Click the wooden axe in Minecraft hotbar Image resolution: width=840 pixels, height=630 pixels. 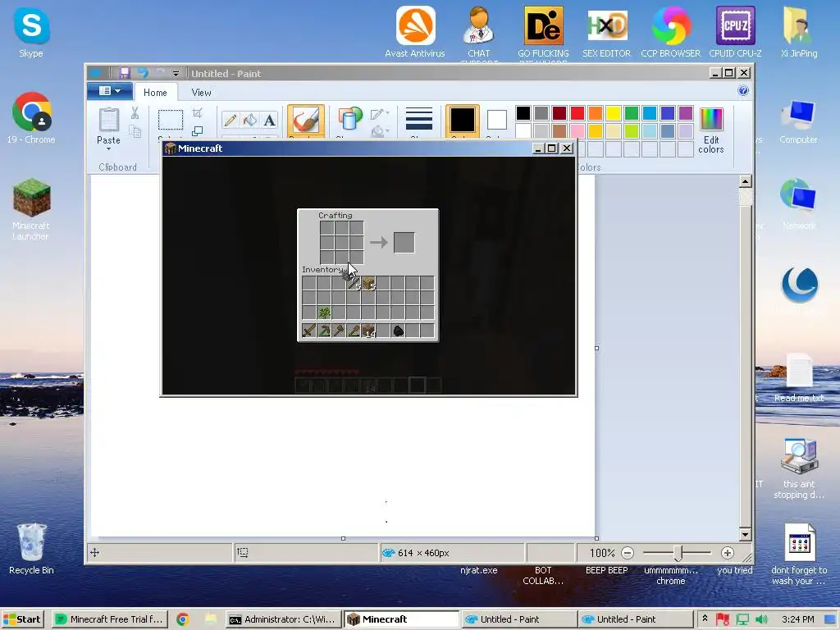(x=339, y=331)
